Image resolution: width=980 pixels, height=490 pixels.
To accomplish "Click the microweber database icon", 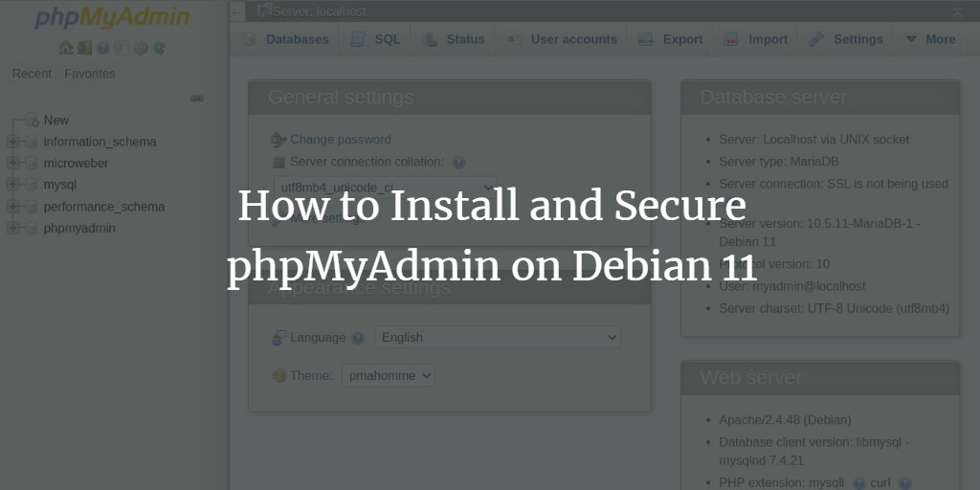I will (32, 163).
